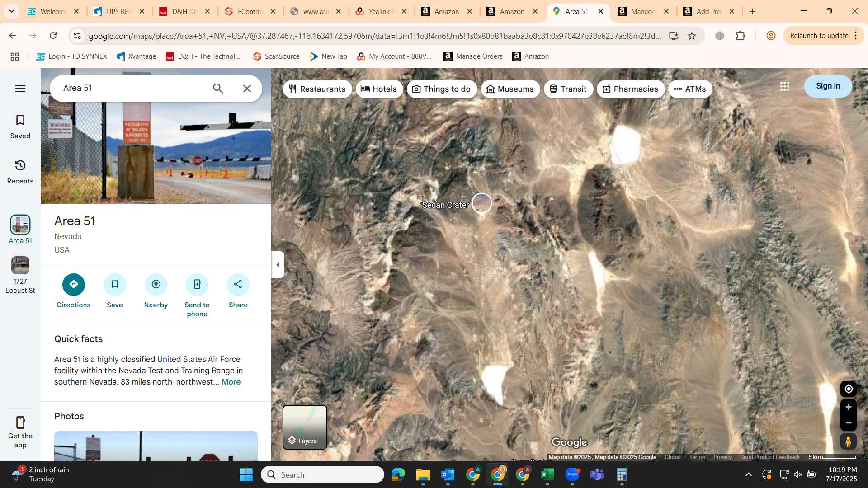
Task: Reload the current page
Action: [53, 36]
